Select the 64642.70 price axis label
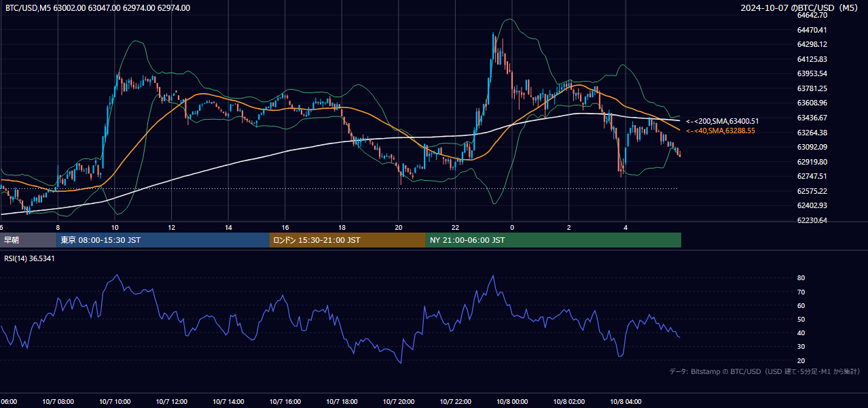This screenshot has width=868, height=408. (x=812, y=15)
